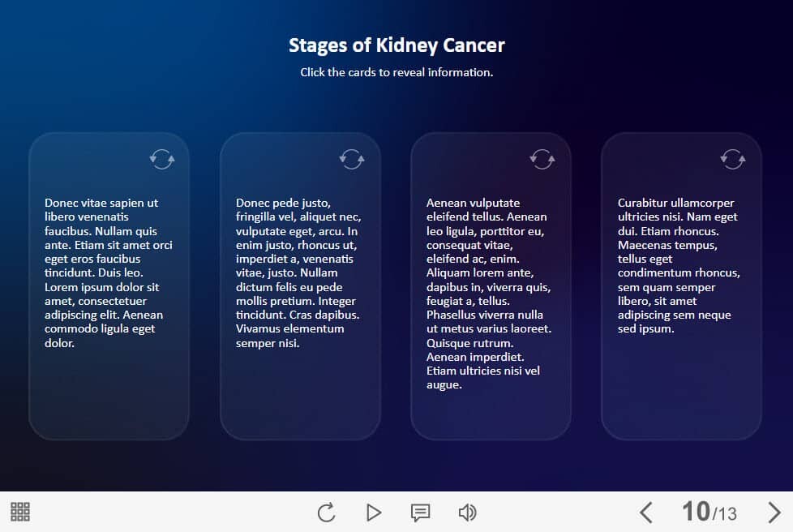The width and height of the screenshot is (793, 532).
Task: Go to the previous slide
Action: coord(645,513)
